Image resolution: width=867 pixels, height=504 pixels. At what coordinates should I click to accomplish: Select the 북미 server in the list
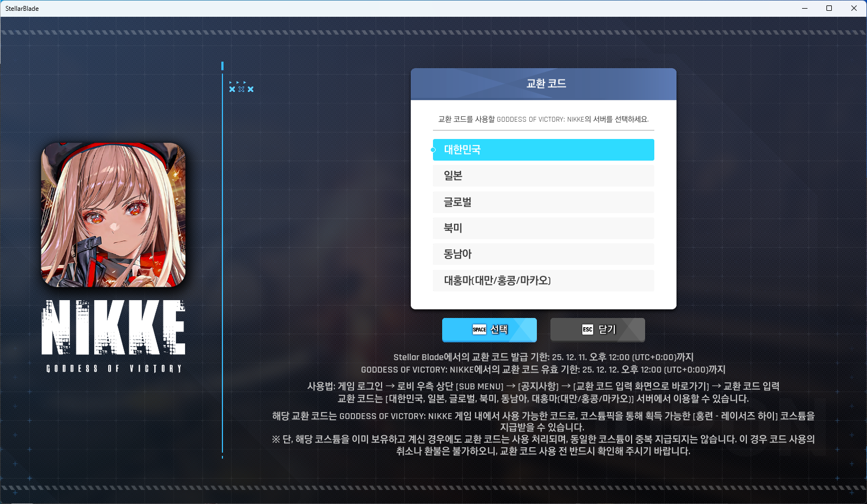[543, 228]
